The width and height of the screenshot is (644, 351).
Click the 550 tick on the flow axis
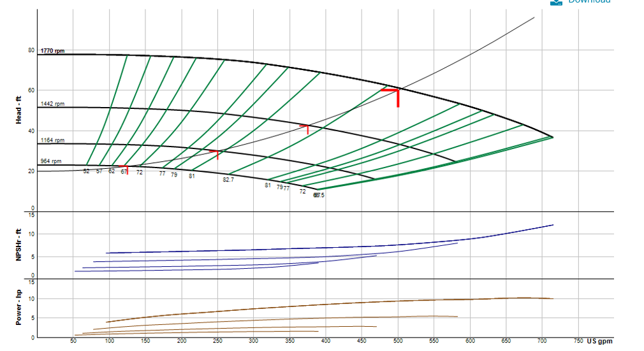tap(434, 341)
